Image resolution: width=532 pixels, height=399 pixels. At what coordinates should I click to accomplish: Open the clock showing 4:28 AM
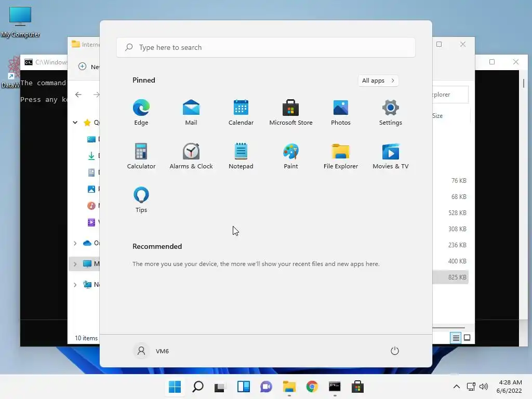tap(509, 387)
